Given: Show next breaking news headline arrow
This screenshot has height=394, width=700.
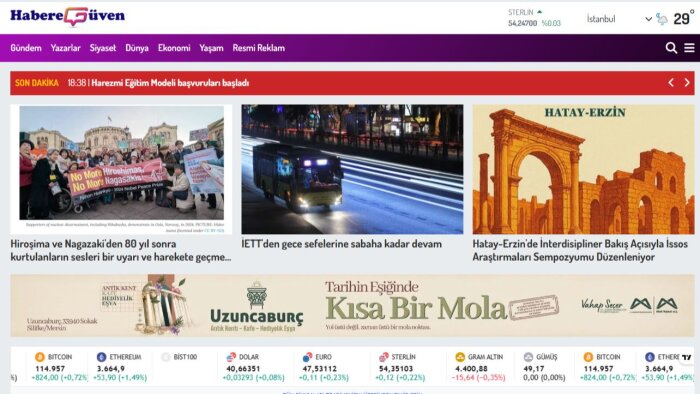Looking at the screenshot, I should click(x=687, y=83).
